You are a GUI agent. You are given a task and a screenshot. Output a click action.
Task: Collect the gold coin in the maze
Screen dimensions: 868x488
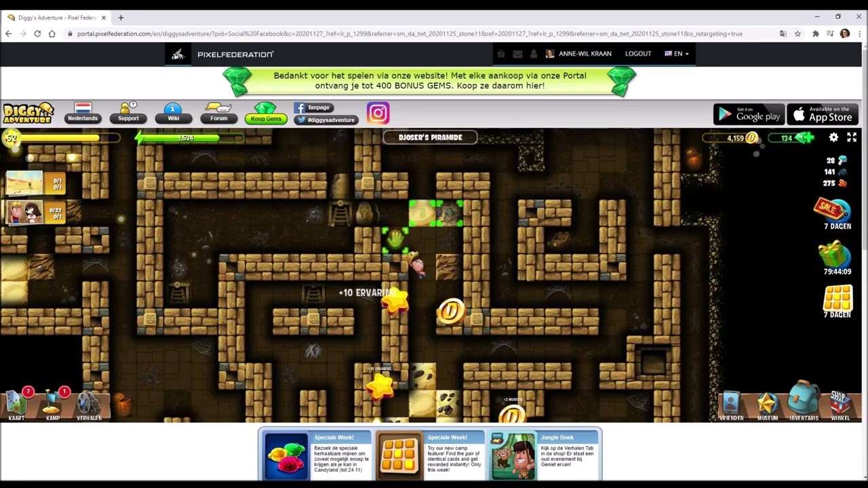click(x=451, y=311)
